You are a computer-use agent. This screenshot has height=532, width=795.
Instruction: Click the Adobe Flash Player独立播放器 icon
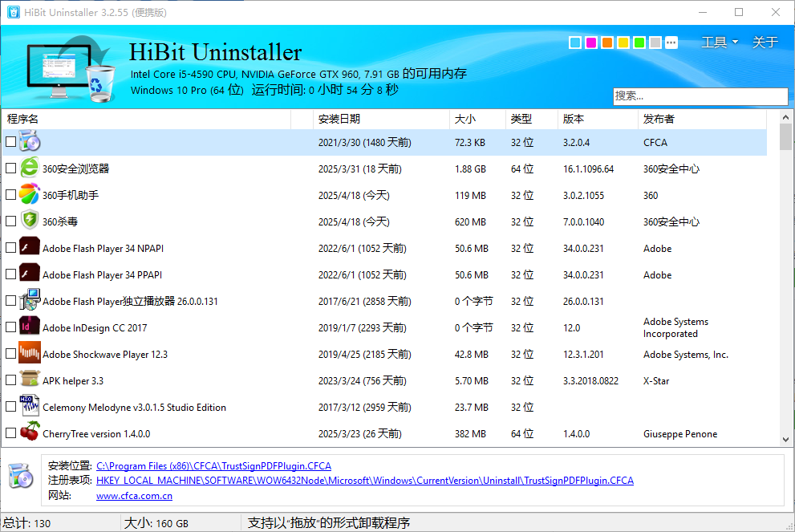30,300
